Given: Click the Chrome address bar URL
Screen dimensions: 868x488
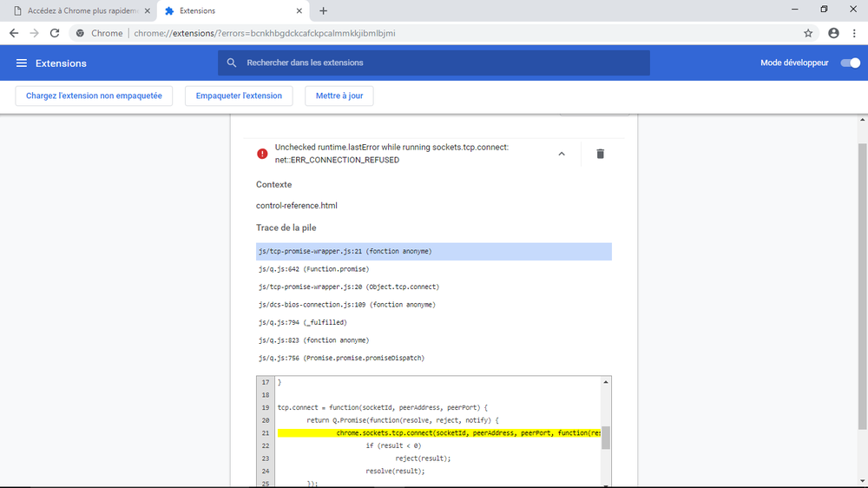Looking at the screenshot, I should tap(265, 33).
